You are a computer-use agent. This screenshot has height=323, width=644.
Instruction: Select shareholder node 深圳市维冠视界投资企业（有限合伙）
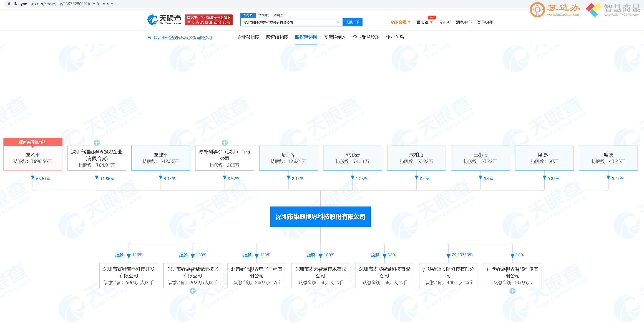click(x=97, y=158)
